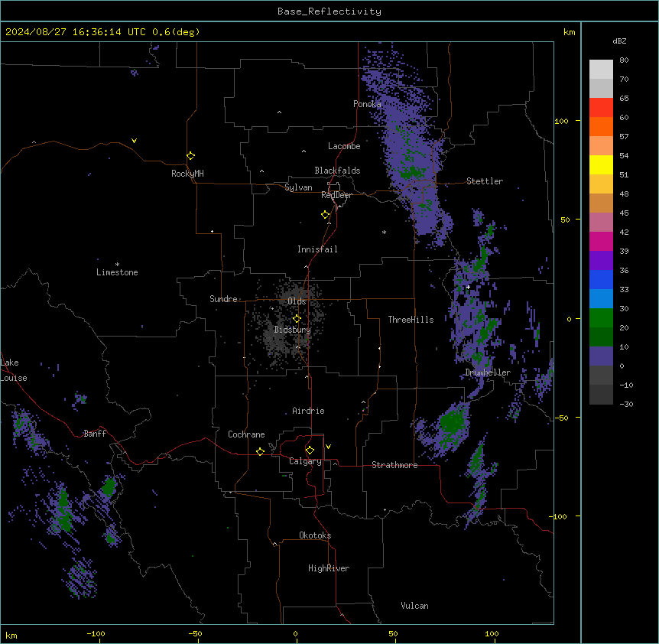Click the 0 tick on bottom axis
The height and width of the screenshot is (644, 659).
pos(295,633)
